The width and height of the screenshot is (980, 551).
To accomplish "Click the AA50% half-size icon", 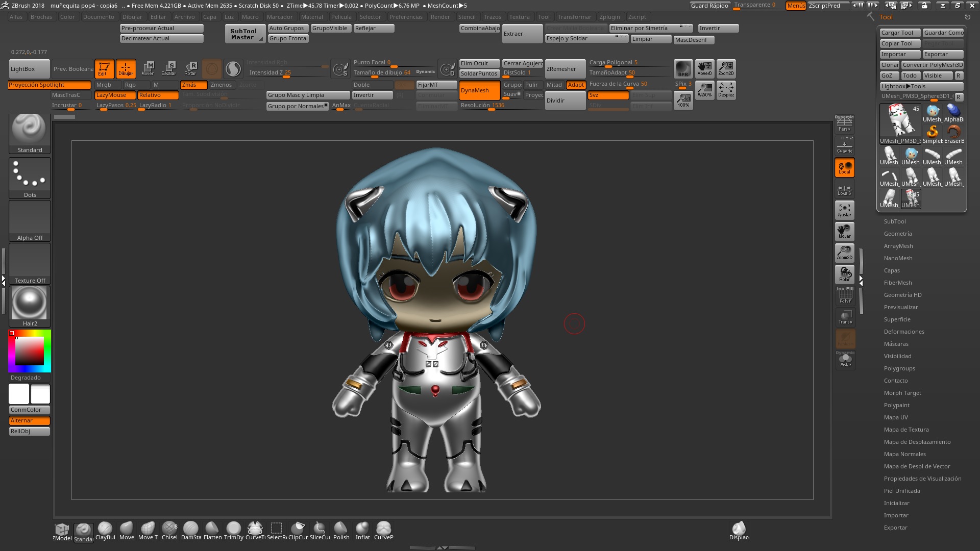I will pyautogui.click(x=704, y=90).
